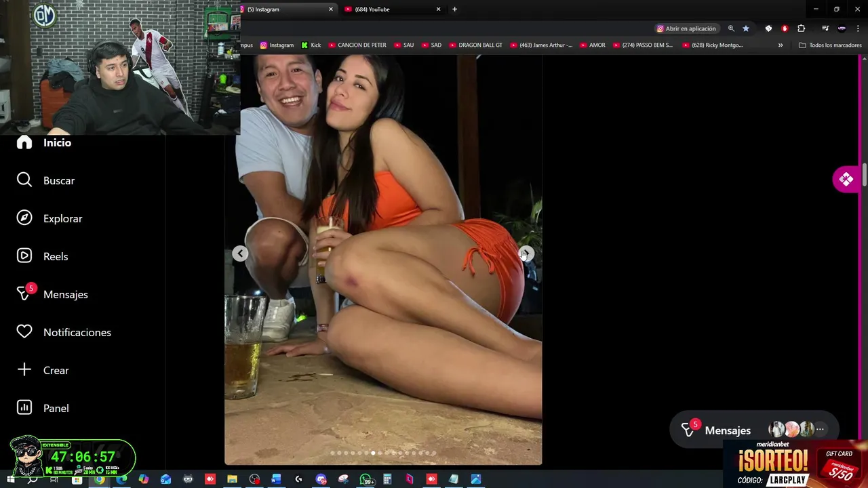Open Microsoft Word from the taskbar
This screenshot has height=488, width=868.
pyautogui.click(x=276, y=479)
